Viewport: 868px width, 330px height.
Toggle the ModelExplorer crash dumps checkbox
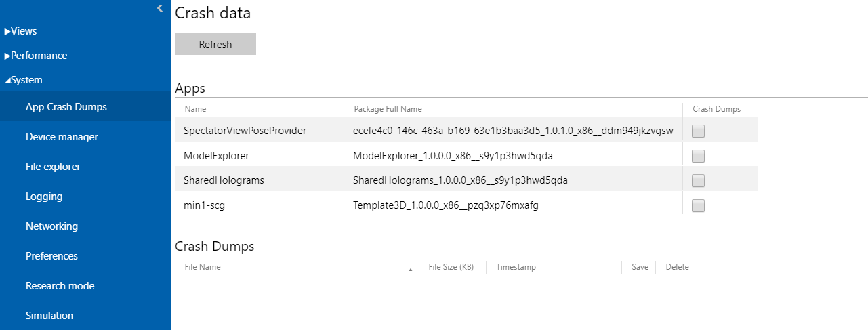coord(698,156)
